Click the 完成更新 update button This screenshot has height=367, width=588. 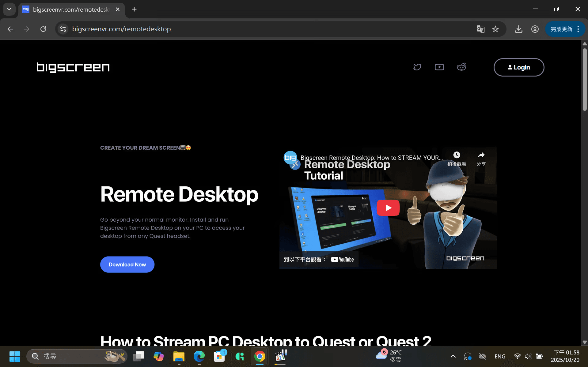click(561, 29)
